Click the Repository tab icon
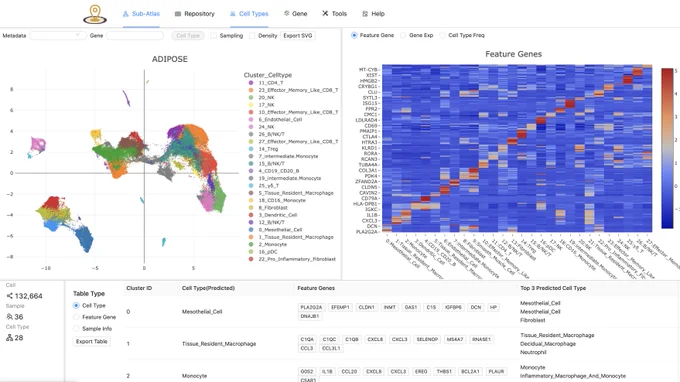The height and width of the screenshot is (382, 680). (178, 14)
